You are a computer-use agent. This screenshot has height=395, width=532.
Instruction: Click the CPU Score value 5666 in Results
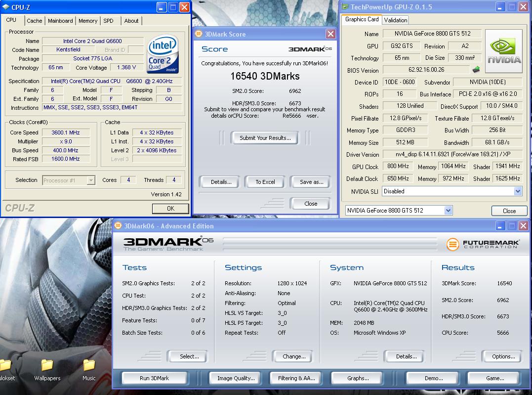click(503, 333)
